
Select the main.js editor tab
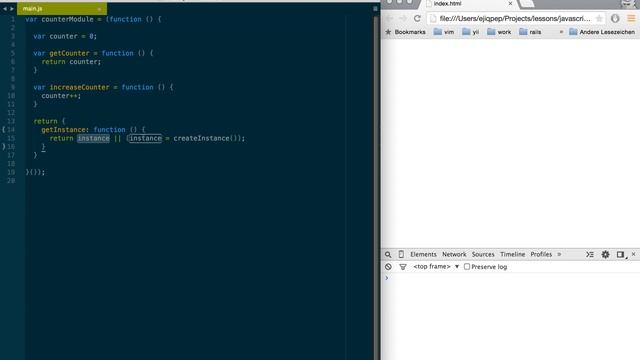[x=62, y=8]
